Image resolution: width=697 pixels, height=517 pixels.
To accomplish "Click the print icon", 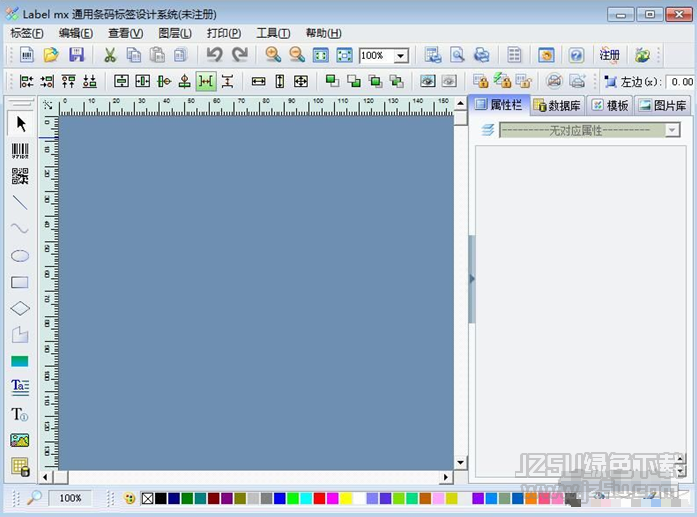I will (481, 55).
